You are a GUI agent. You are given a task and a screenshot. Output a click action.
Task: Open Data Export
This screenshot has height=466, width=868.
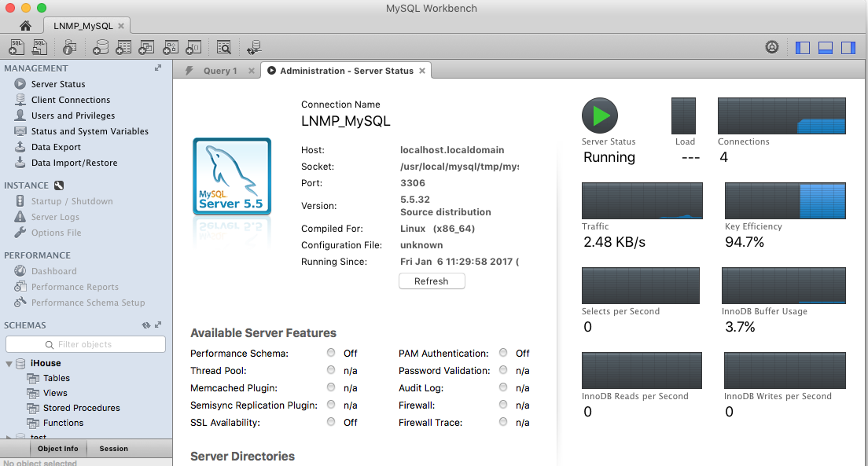click(56, 147)
